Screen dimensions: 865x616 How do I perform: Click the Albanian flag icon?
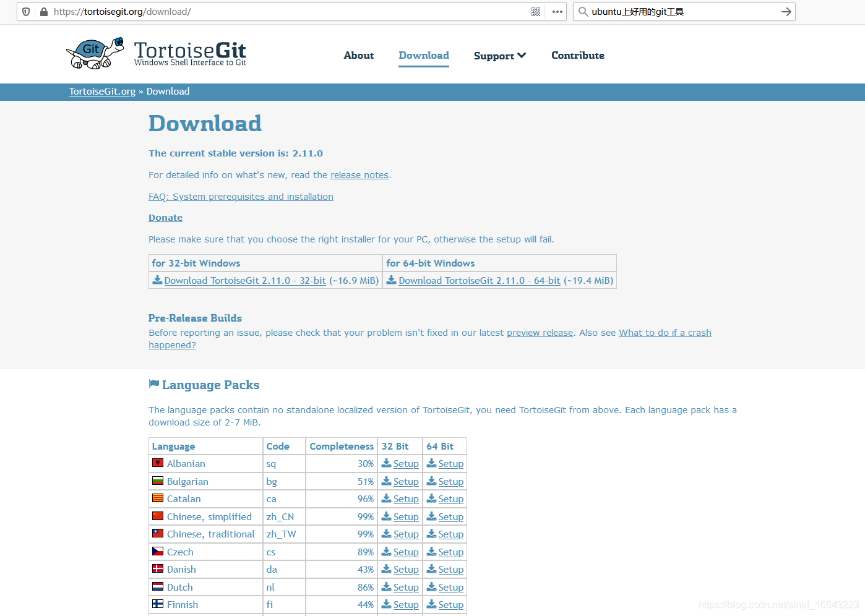pos(158,463)
